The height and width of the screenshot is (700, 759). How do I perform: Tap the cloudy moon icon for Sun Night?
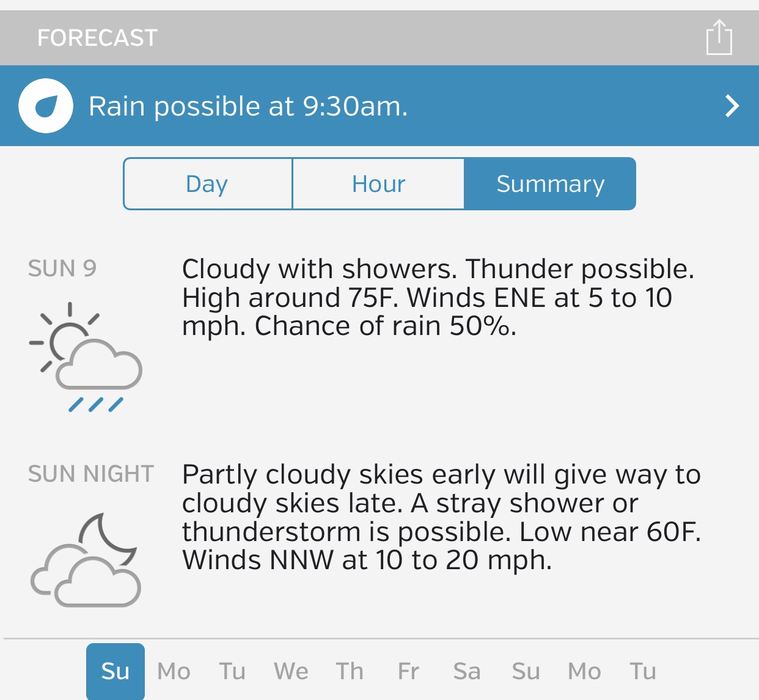[x=86, y=560]
